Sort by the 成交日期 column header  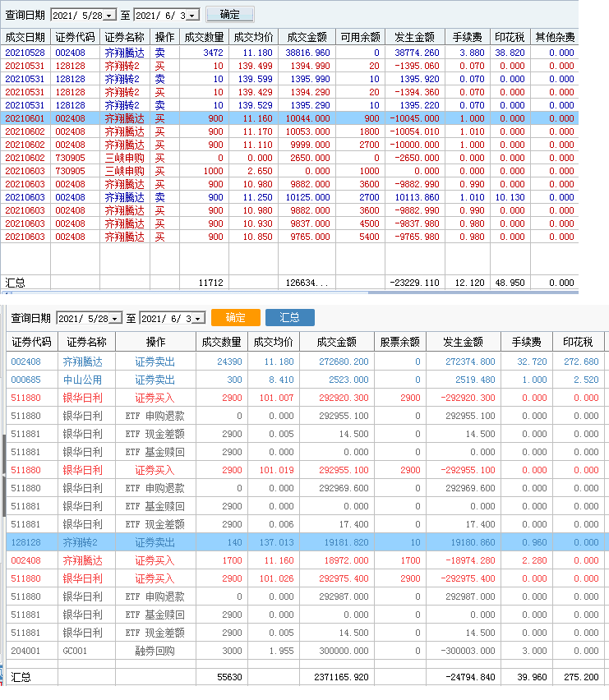point(25,37)
